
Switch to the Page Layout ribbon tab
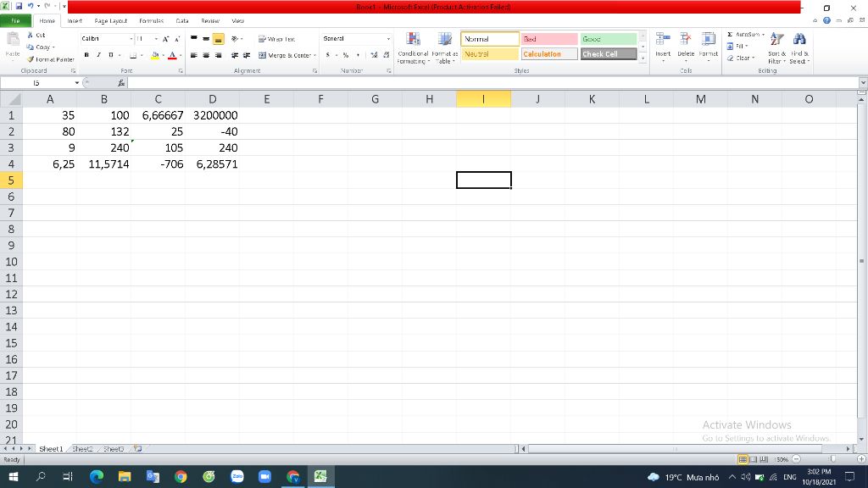tap(111, 21)
